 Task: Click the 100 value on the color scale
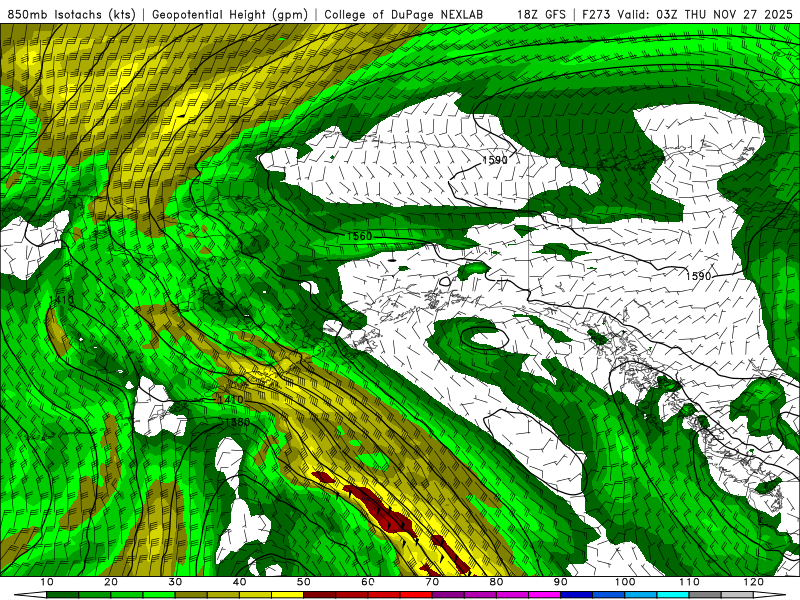(625, 582)
